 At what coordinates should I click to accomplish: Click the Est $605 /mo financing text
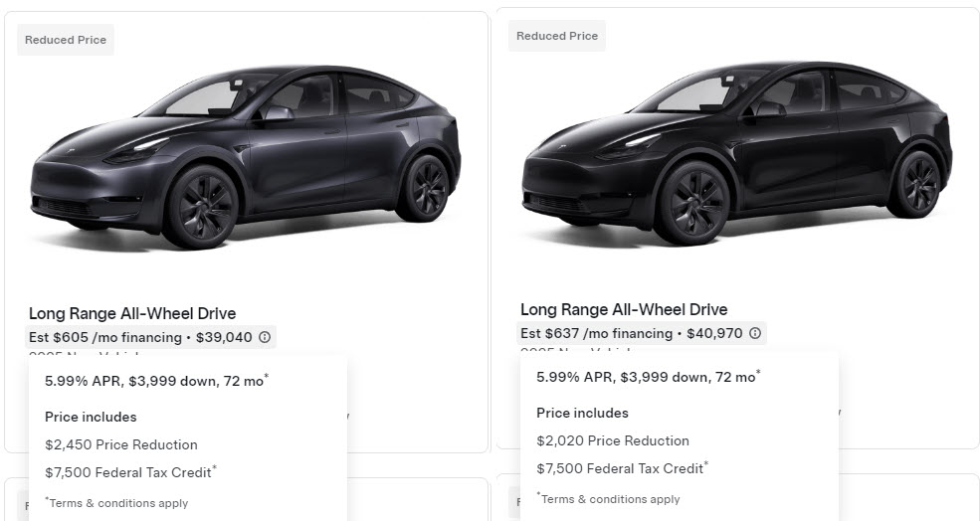[x=104, y=338]
